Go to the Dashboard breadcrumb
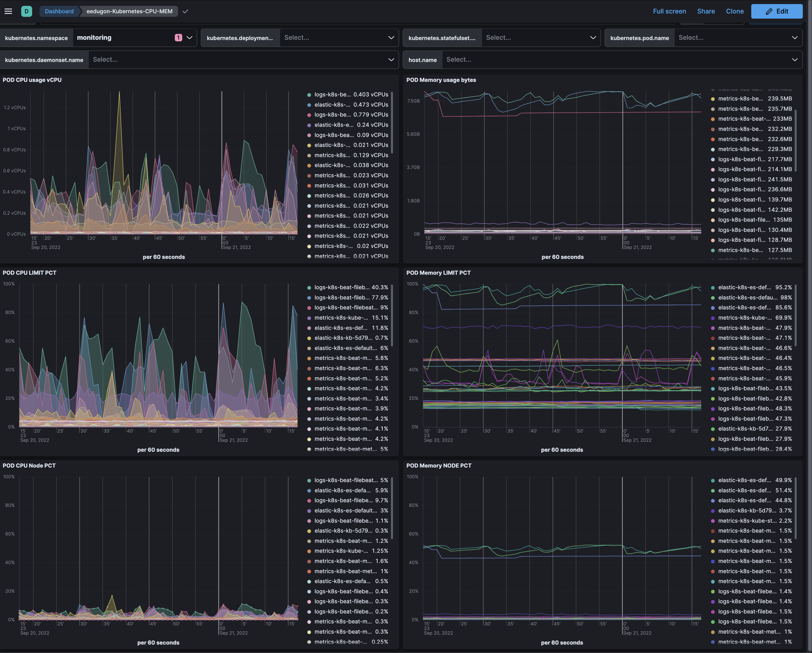The height and width of the screenshot is (653, 812). (x=59, y=11)
